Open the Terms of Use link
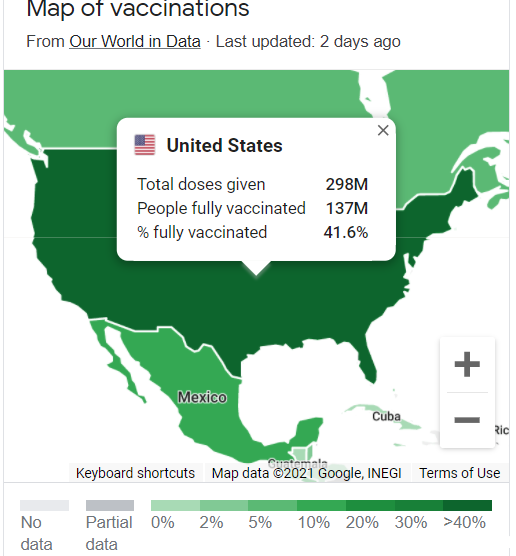 [x=460, y=473]
